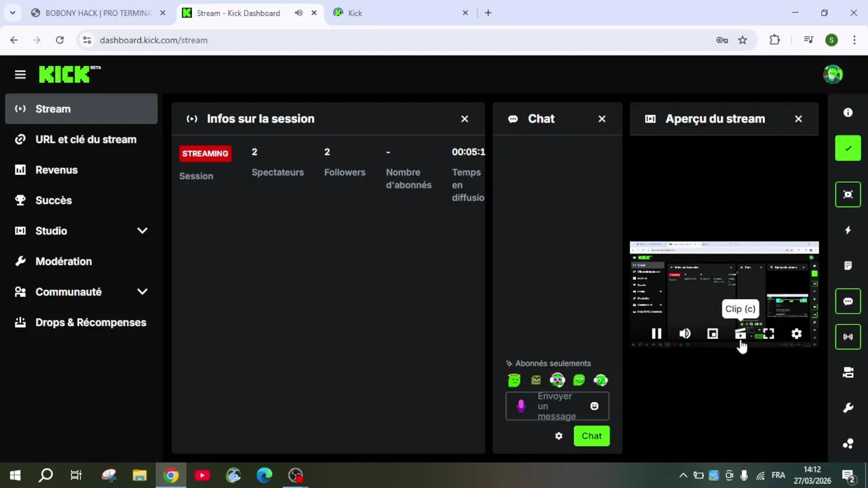
Task: Pause the stream preview player
Action: [656, 333]
